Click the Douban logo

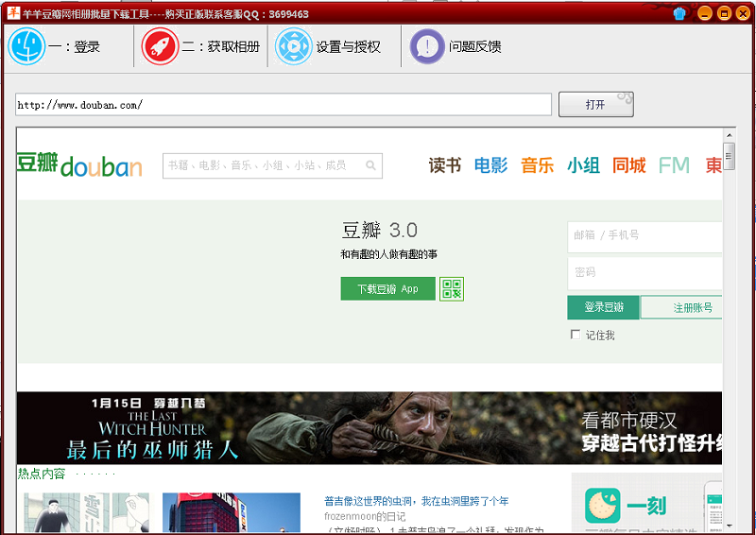(x=79, y=165)
